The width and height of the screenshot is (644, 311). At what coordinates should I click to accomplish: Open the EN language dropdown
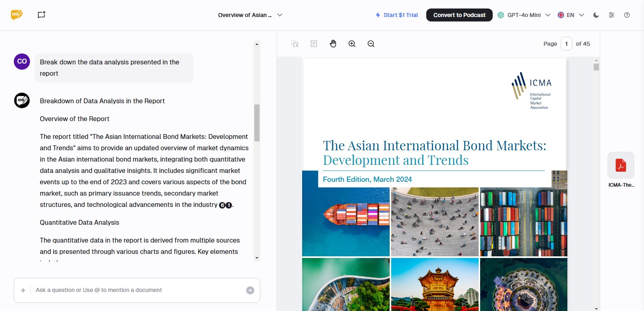(571, 15)
